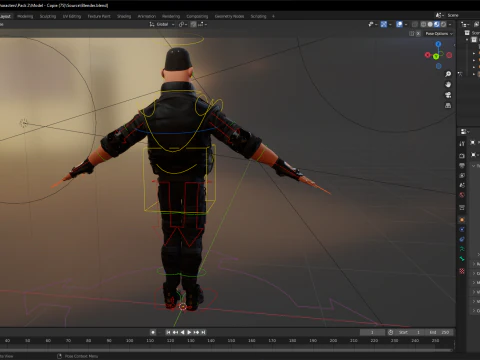
Task: Switch perspective/orthographic with the grid icon
Action: [448, 106]
